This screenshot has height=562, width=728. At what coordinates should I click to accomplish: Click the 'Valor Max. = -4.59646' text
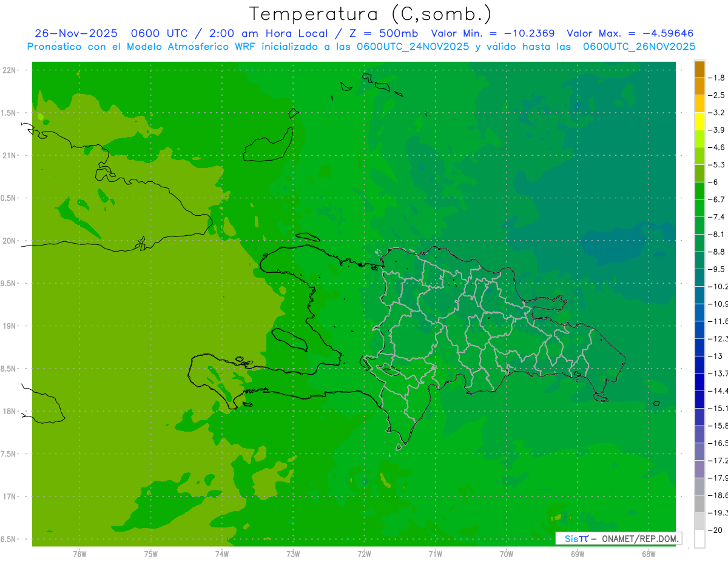pos(630,33)
